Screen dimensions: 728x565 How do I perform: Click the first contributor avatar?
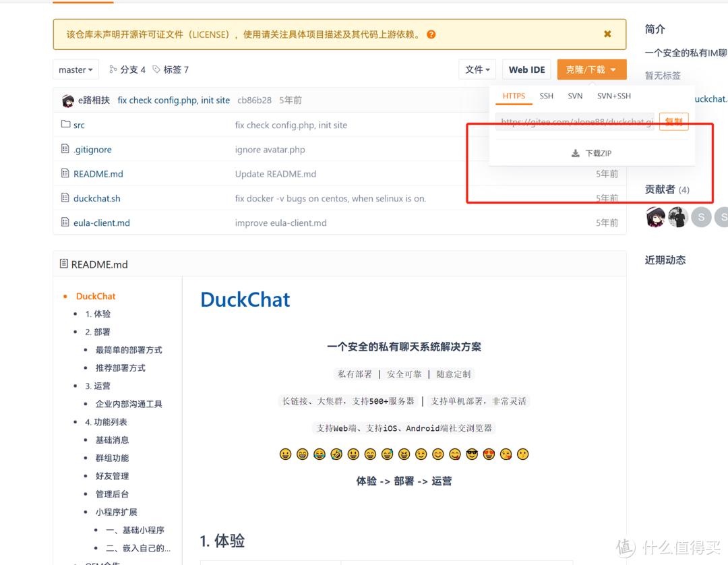click(x=655, y=217)
